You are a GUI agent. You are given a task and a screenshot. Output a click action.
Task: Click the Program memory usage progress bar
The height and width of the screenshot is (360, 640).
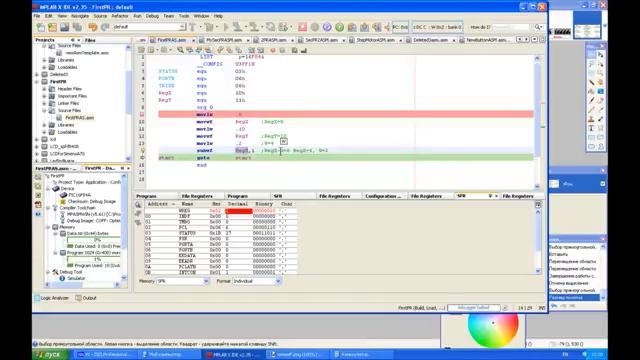pyautogui.click(x=93, y=259)
